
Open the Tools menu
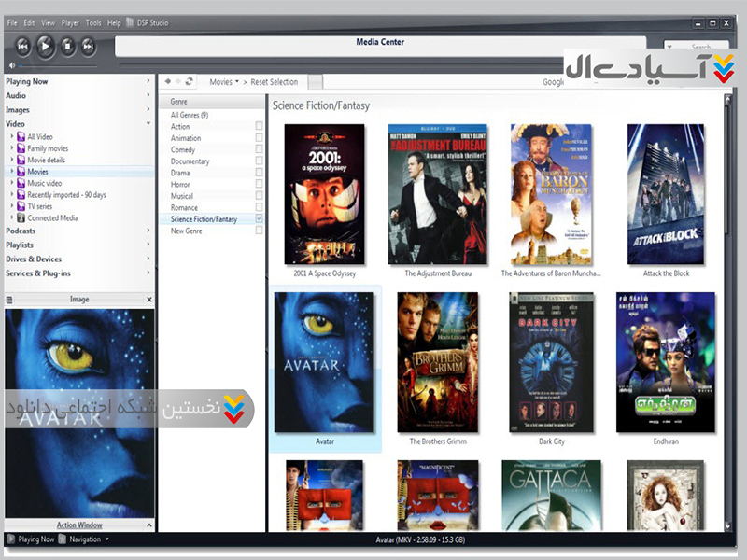click(93, 22)
